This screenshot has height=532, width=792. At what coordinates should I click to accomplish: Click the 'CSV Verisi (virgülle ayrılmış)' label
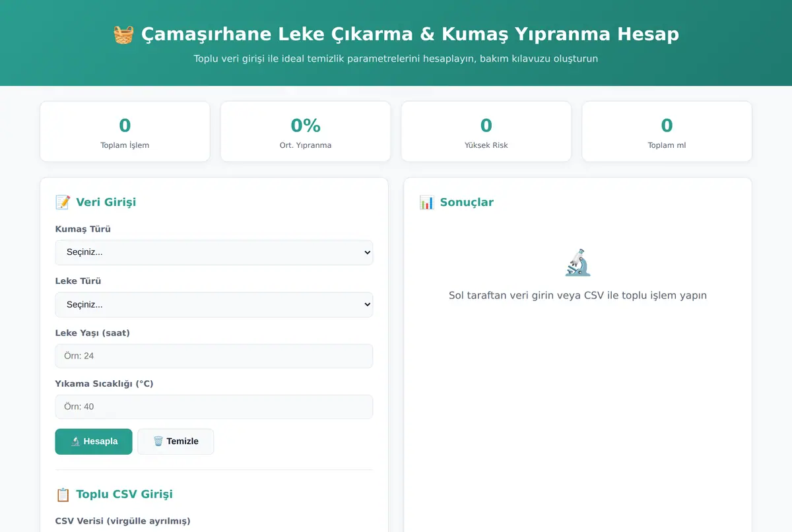click(x=123, y=521)
